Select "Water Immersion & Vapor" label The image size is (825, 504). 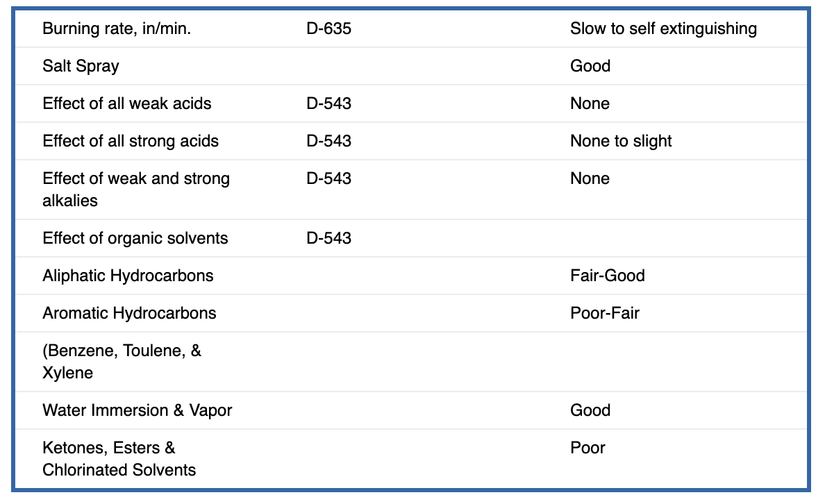click(x=137, y=410)
